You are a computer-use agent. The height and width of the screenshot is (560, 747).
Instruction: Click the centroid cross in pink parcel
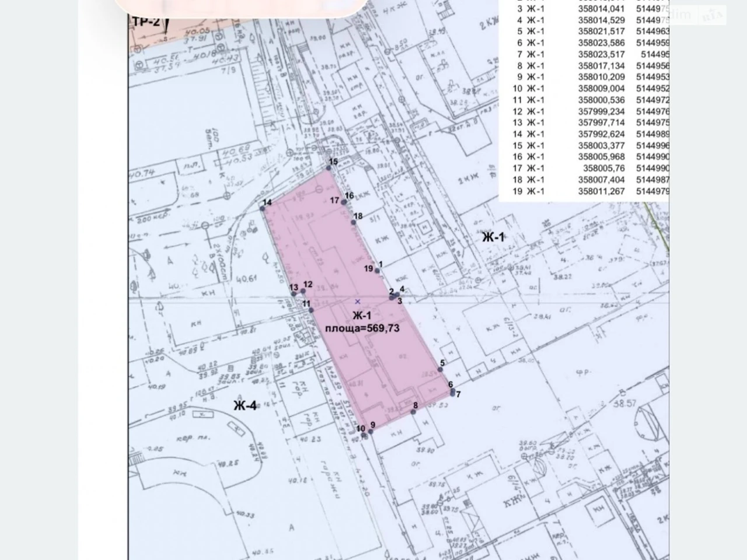[358, 302]
